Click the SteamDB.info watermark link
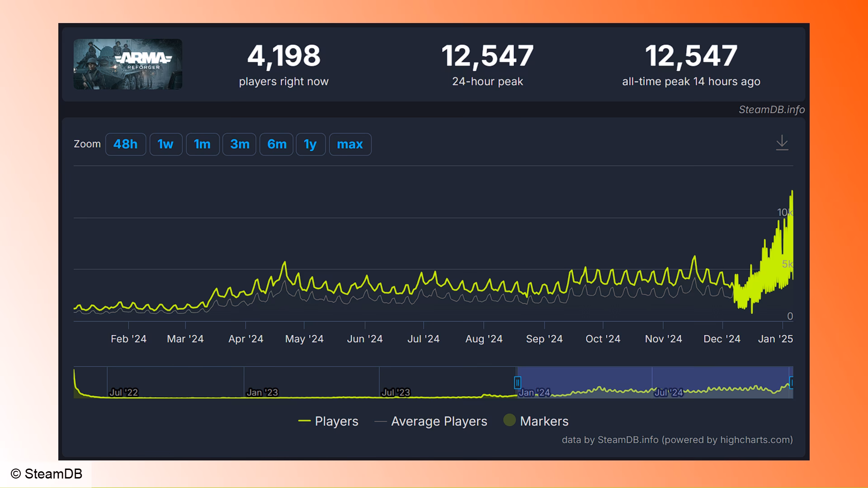Screen dimensions: 868x488 [x=772, y=110]
